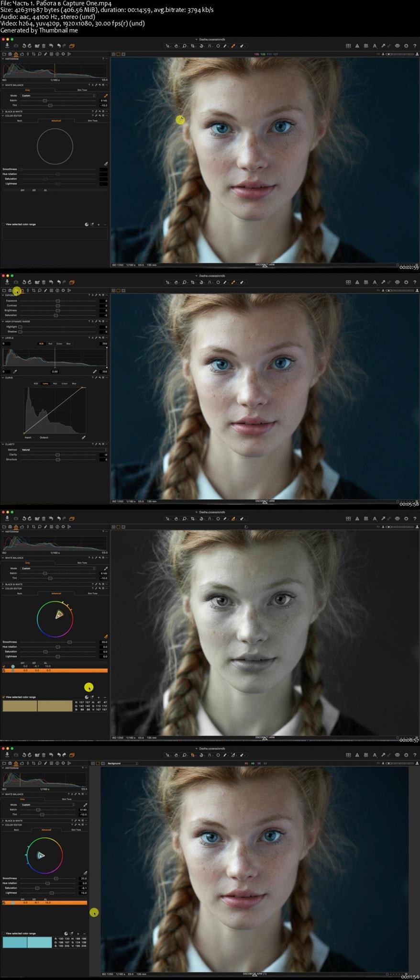Toggle third viewer mode button, 00:05:58 frame
This screenshot has height=980, width=420.
tap(123, 290)
